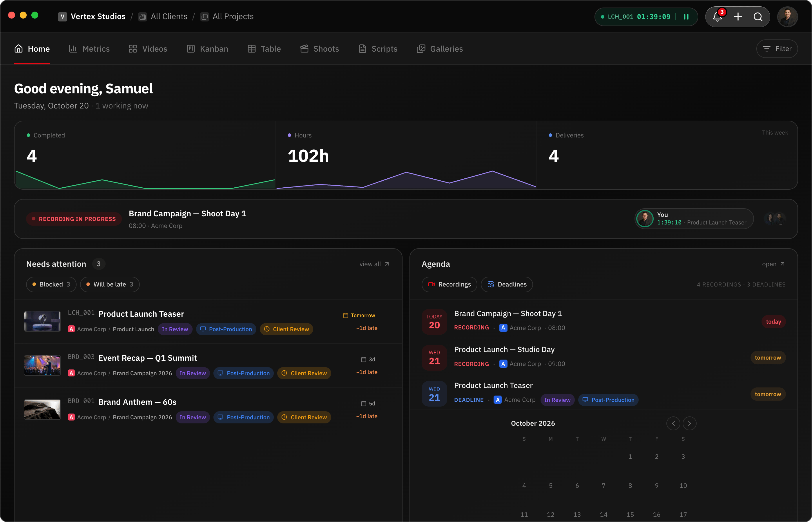
Task: Select October 15 in the calendar
Action: pos(630,514)
